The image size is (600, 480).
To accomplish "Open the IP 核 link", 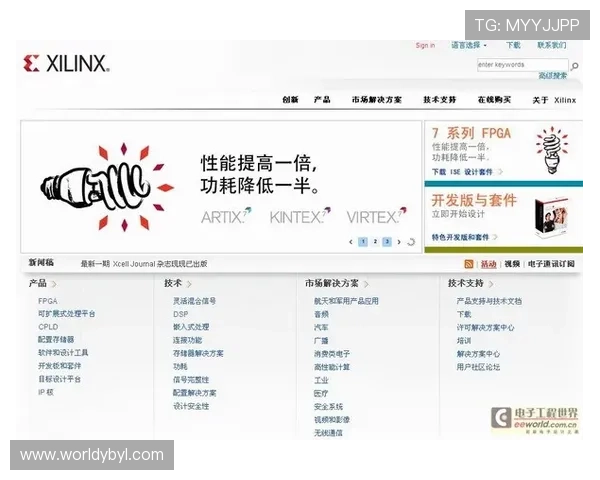I will tap(46, 392).
